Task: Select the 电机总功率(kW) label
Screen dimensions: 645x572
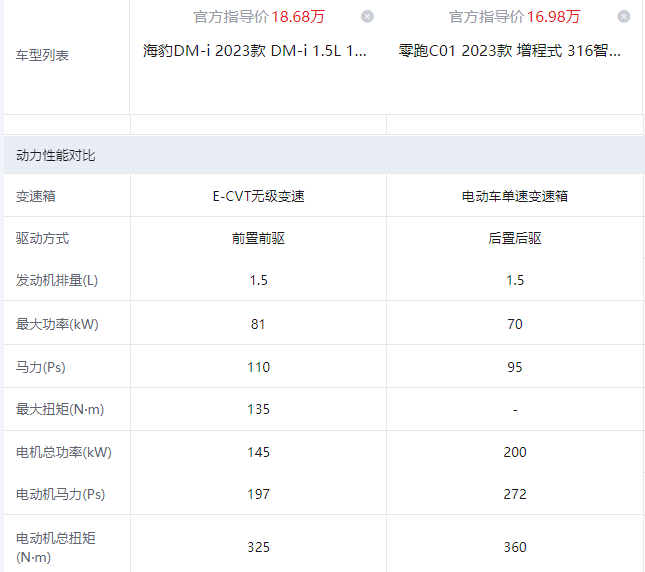Action: [64, 452]
